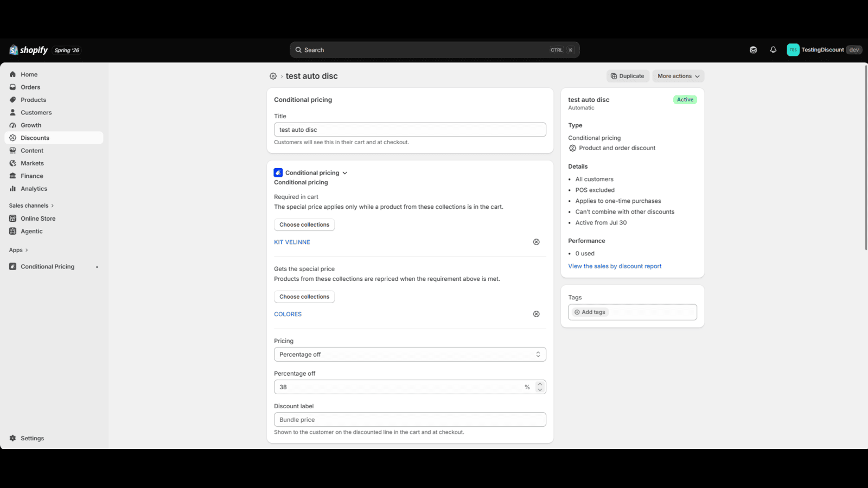Open the Pricing type dropdown
This screenshot has width=868, height=488.
[x=410, y=355]
